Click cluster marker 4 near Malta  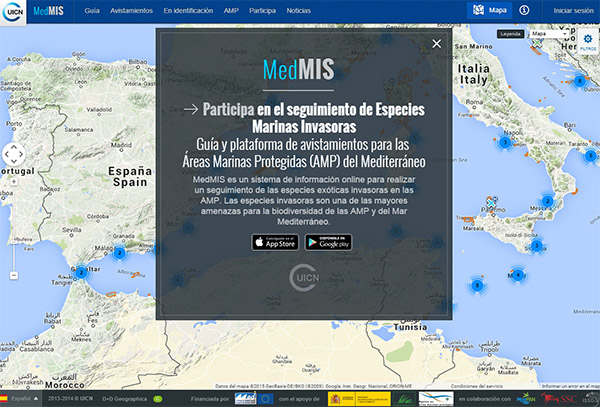click(x=518, y=275)
